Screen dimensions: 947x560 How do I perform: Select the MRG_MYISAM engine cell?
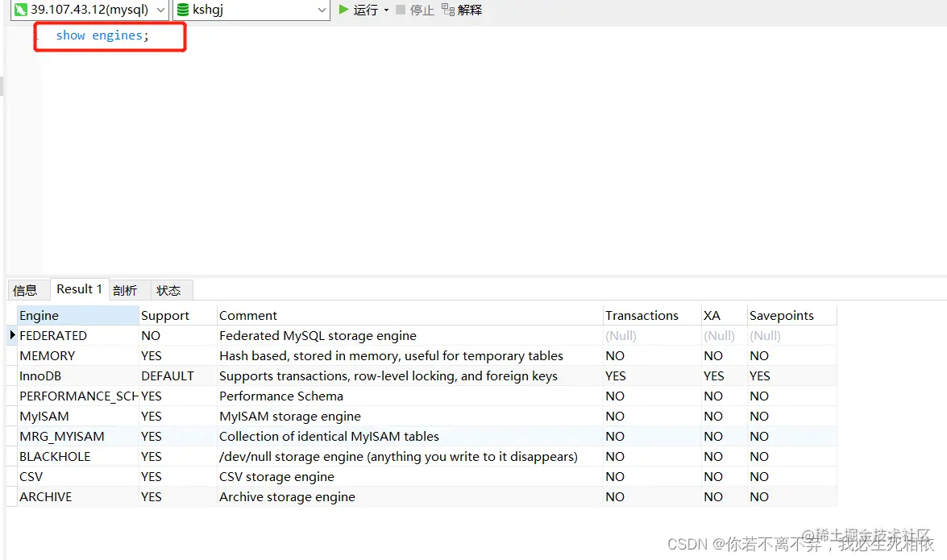point(78,436)
